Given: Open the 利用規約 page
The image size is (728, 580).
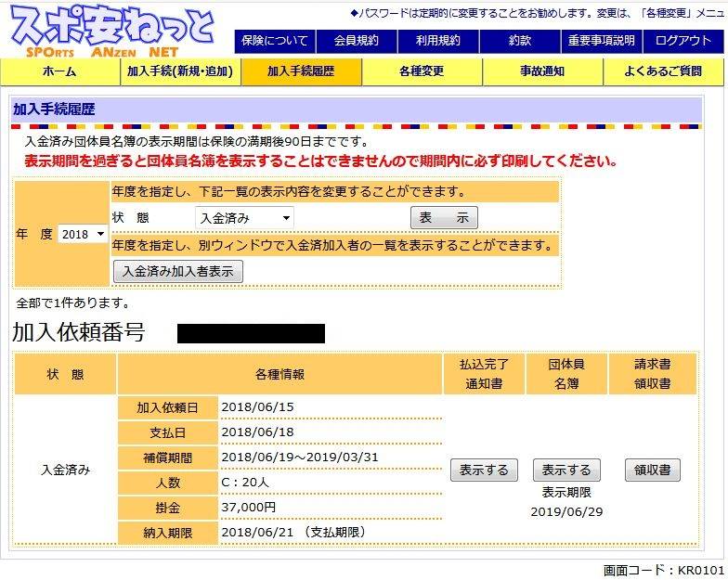Looking at the screenshot, I should pyautogui.click(x=438, y=41).
